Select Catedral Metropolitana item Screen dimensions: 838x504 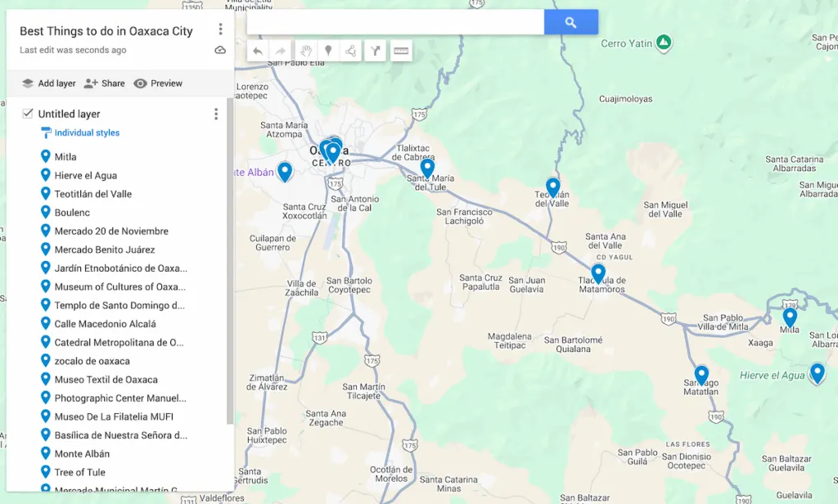point(119,343)
